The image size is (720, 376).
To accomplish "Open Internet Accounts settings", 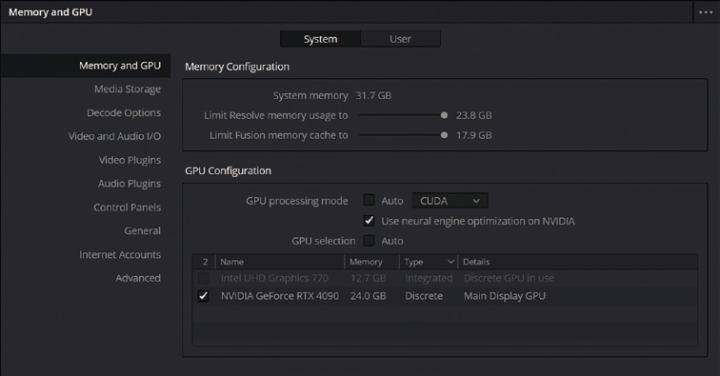I will 120,254.
